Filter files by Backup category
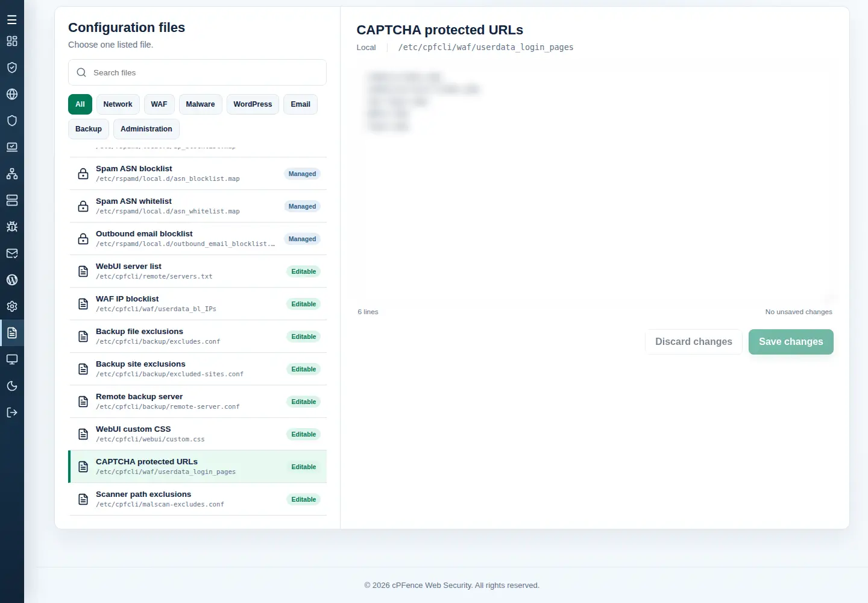 click(89, 129)
